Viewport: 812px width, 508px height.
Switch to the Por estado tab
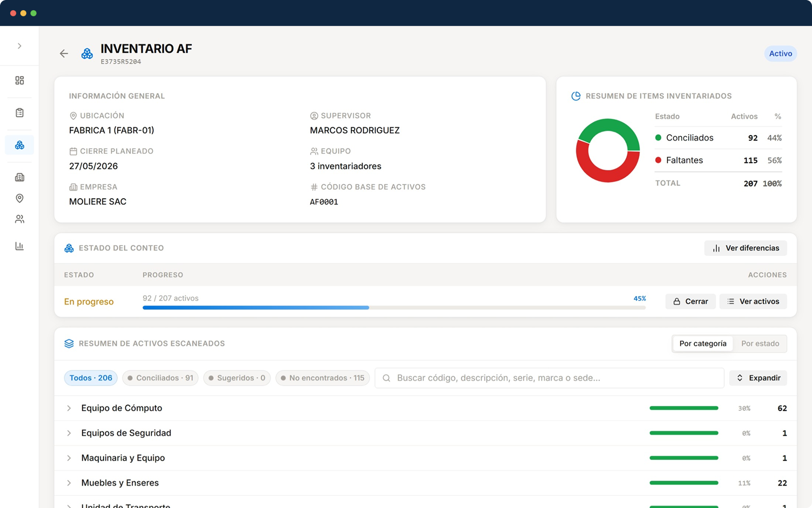click(x=760, y=343)
